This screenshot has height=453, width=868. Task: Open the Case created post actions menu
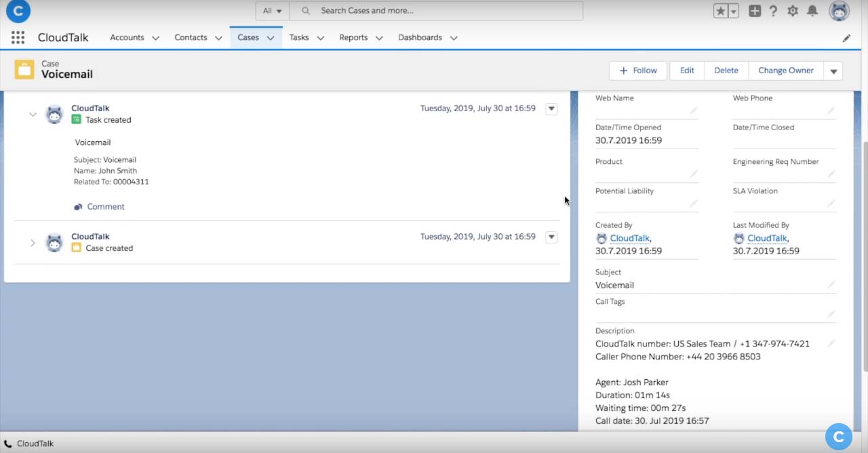click(x=551, y=237)
